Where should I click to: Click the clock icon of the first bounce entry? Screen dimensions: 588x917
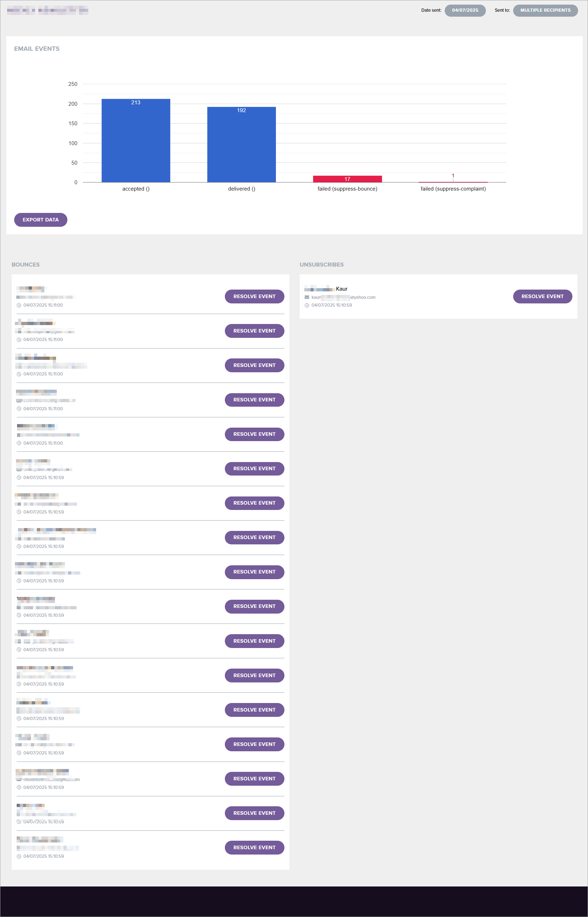coord(19,305)
